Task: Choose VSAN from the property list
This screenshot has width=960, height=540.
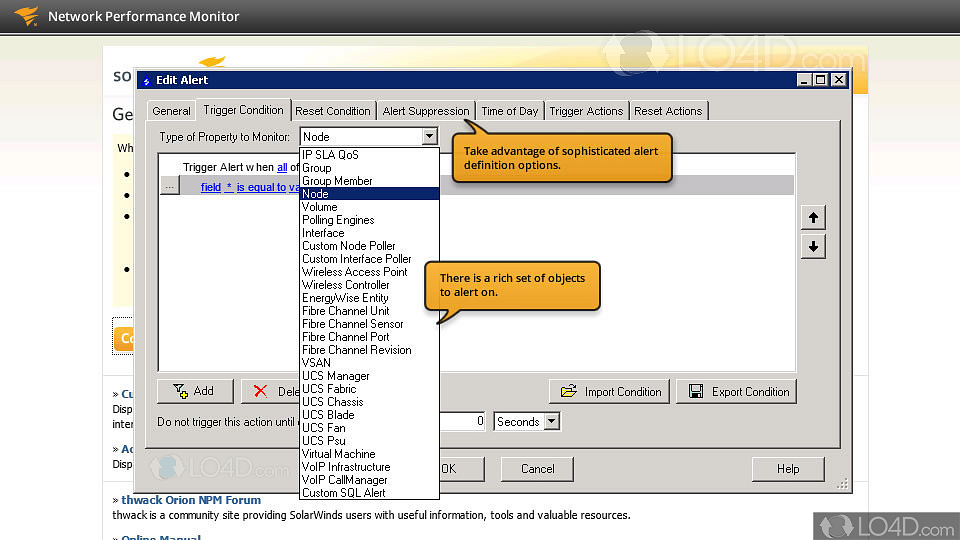Action: [369, 363]
